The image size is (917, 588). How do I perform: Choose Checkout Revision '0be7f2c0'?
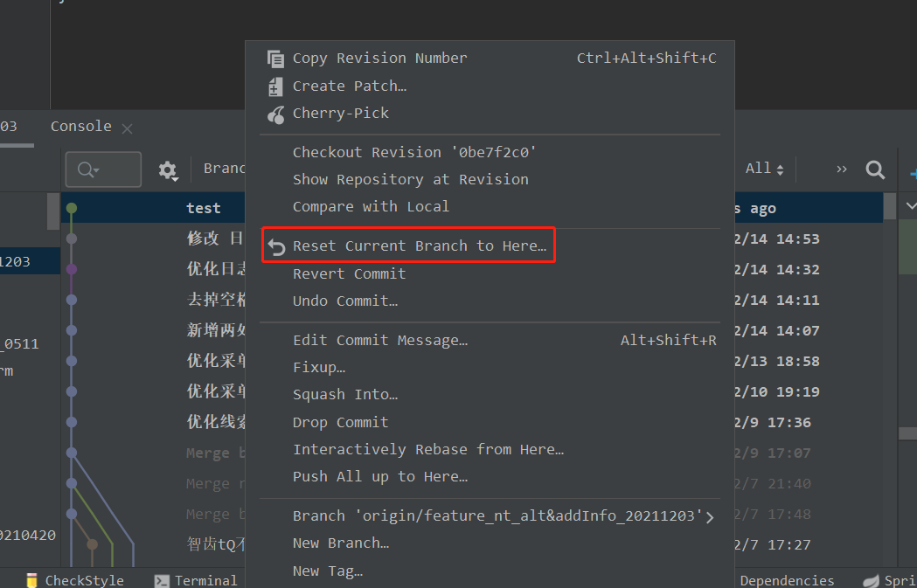click(414, 153)
